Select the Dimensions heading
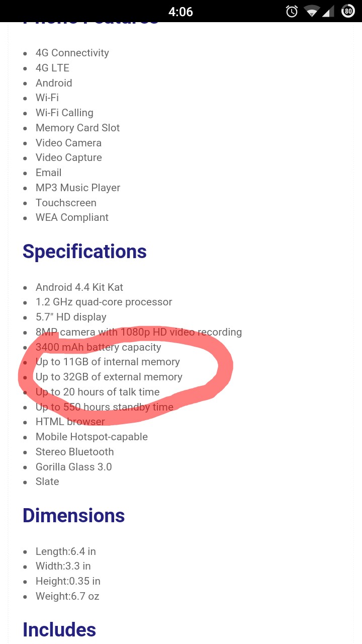Viewport: 362px width, 644px height. click(x=73, y=515)
